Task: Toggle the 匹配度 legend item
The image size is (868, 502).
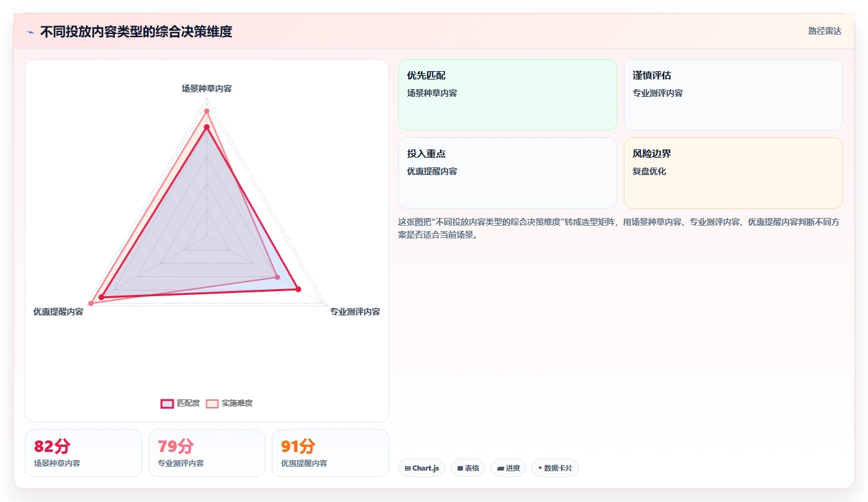Action: point(180,403)
